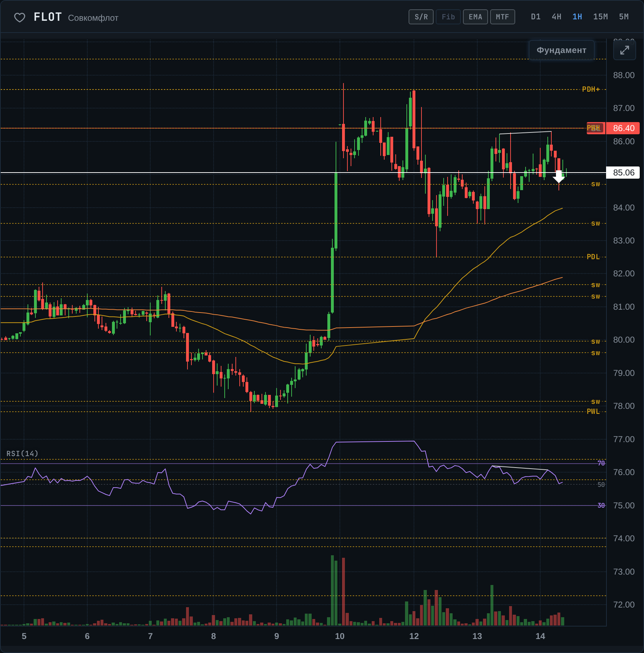This screenshot has width=644, height=653.
Task: Click the 85.06 current price label
Action: point(623,173)
